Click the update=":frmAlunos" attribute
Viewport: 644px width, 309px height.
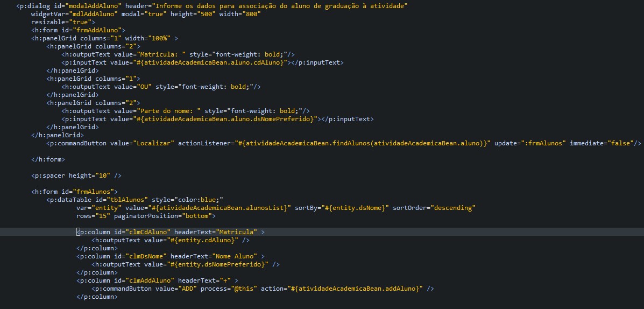pyautogui.click(x=530, y=143)
